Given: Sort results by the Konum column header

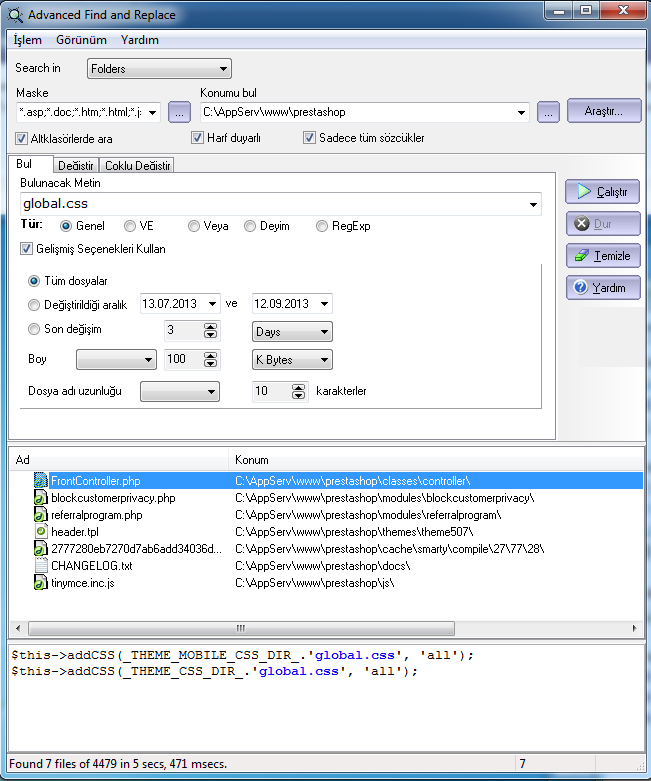Looking at the screenshot, I should pyautogui.click(x=436, y=460).
